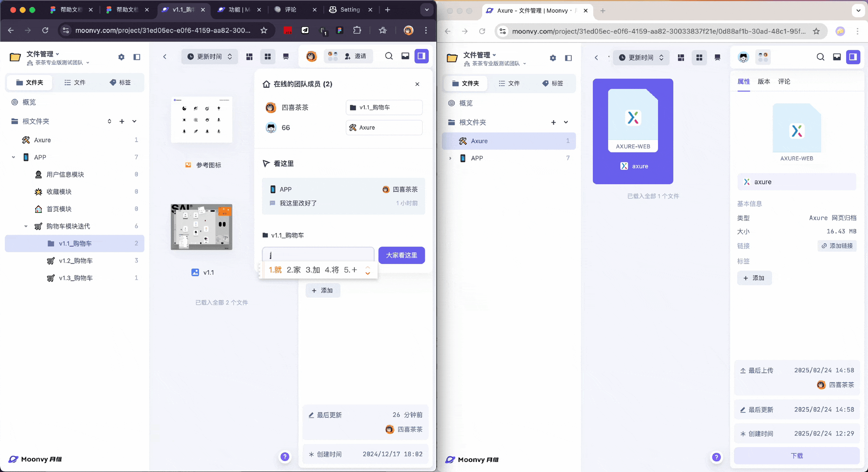Click help question mark in left window
868x472 pixels.
coord(285,457)
